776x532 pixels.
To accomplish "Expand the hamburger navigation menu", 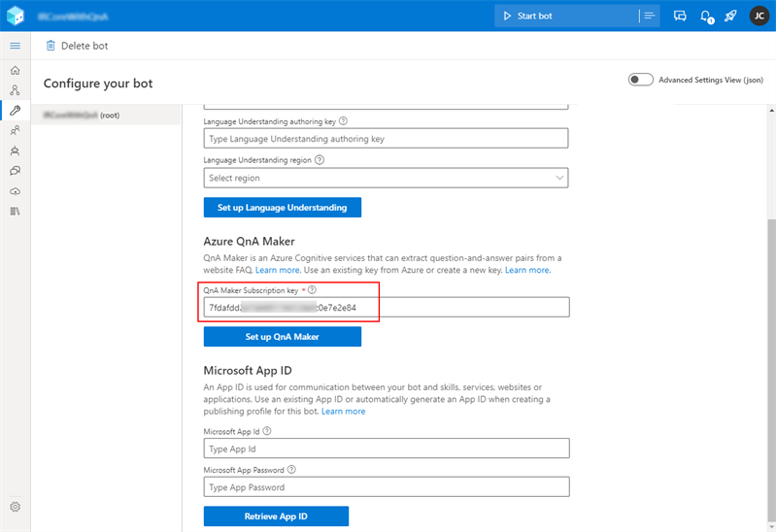I will pyautogui.click(x=15, y=46).
